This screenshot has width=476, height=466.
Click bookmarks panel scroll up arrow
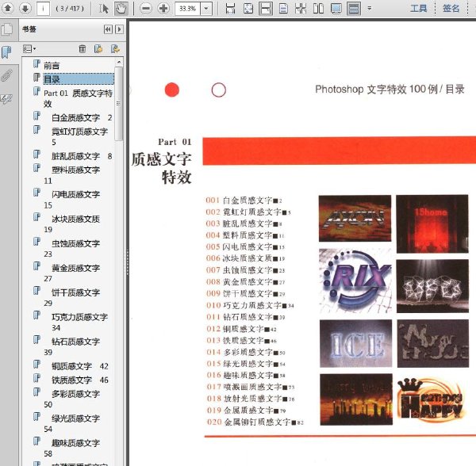click(x=119, y=62)
